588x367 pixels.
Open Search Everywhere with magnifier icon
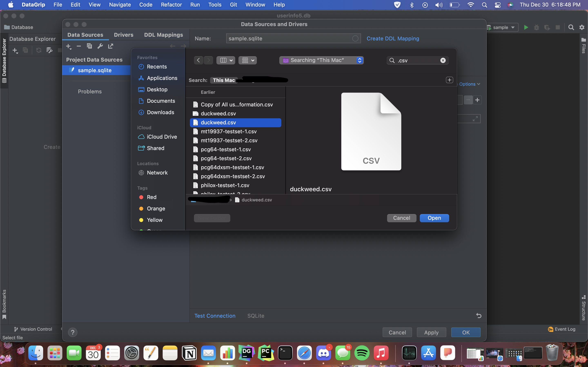click(571, 27)
